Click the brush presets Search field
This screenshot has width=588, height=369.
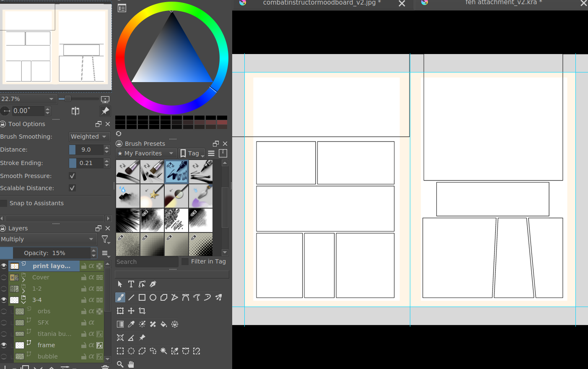[x=147, y=262]
